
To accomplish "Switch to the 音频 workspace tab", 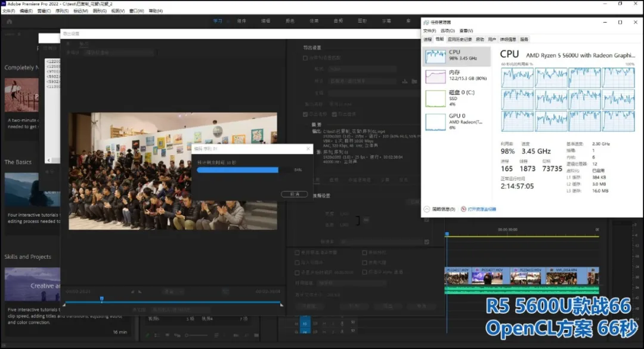I will [338, 21].
